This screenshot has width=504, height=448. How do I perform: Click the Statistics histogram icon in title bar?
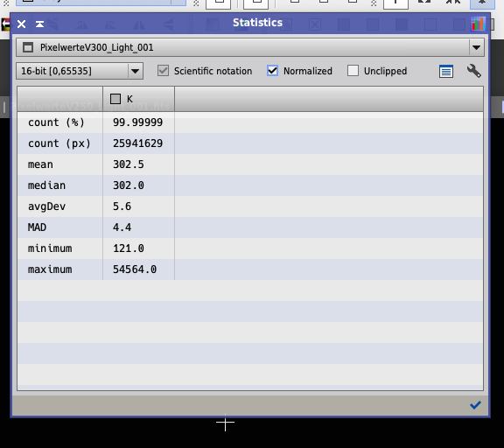(x=478, y=24)
